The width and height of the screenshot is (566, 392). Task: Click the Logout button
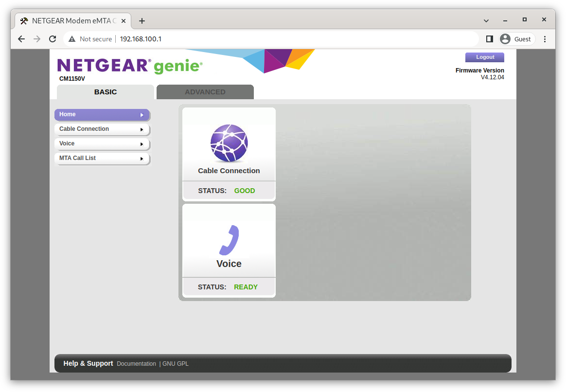point(485,57)
